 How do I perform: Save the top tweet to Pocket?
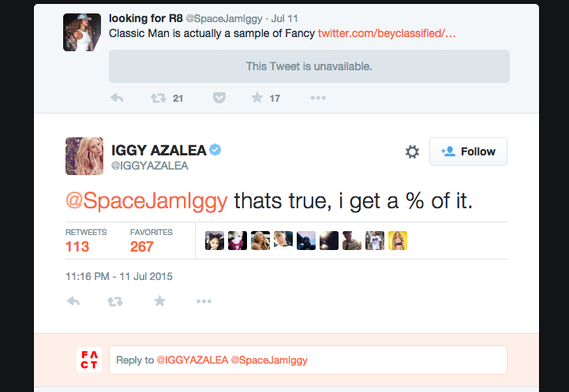coord(219,98)
